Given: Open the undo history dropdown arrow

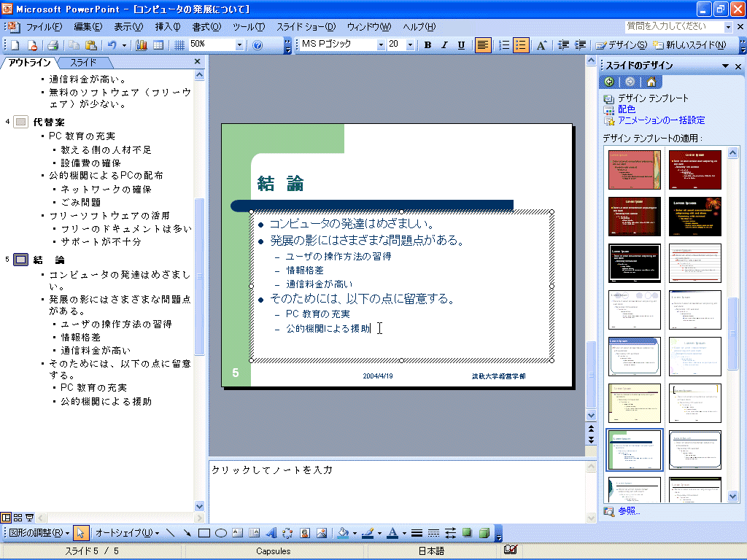Looking at the screenshot, I should 124,45.
